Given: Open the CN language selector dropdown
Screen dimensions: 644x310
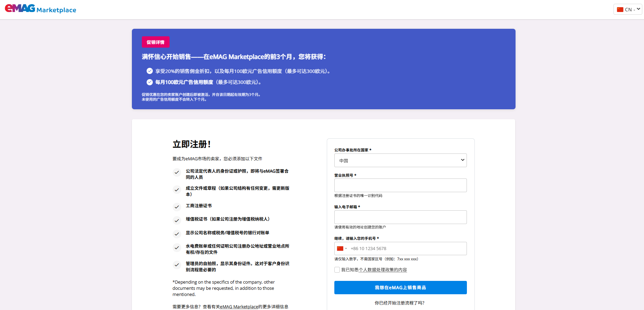Looking at the screenshot, I should [x=628, y=9].
